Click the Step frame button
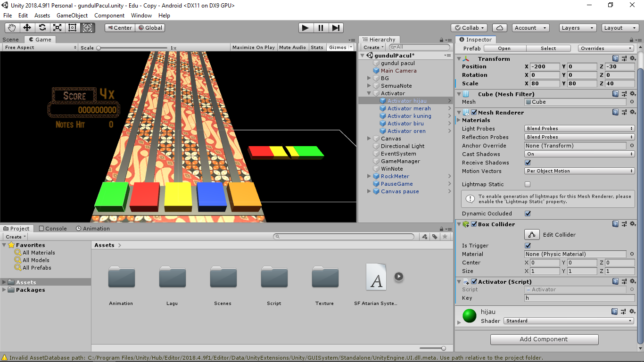The height and width of the screenshot is (362, 644). [336, 28]
